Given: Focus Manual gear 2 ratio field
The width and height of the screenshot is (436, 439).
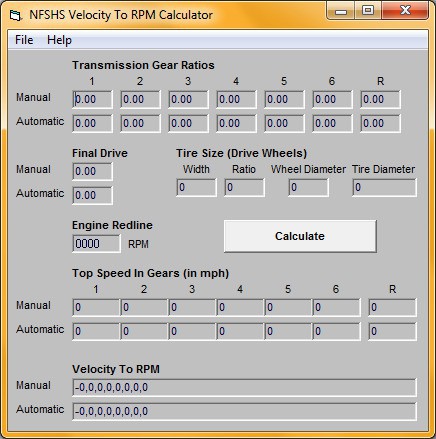Looking at the screenshot, I should [140, 99].
